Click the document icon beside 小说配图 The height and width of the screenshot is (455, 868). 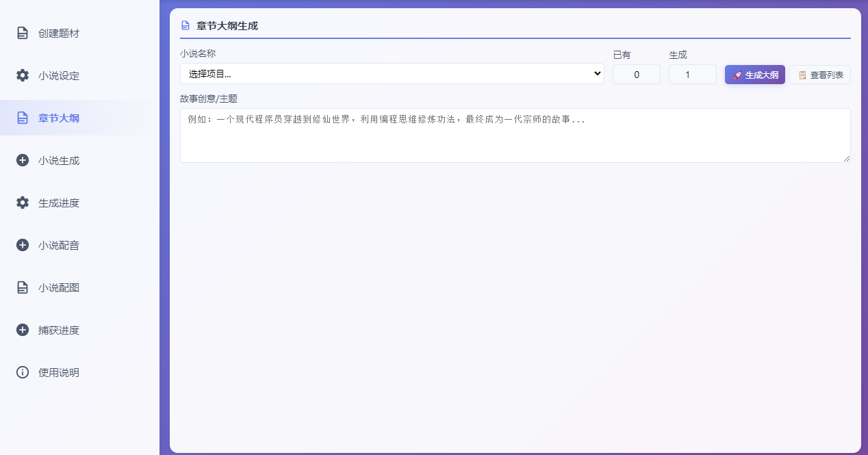pos(23,287)
